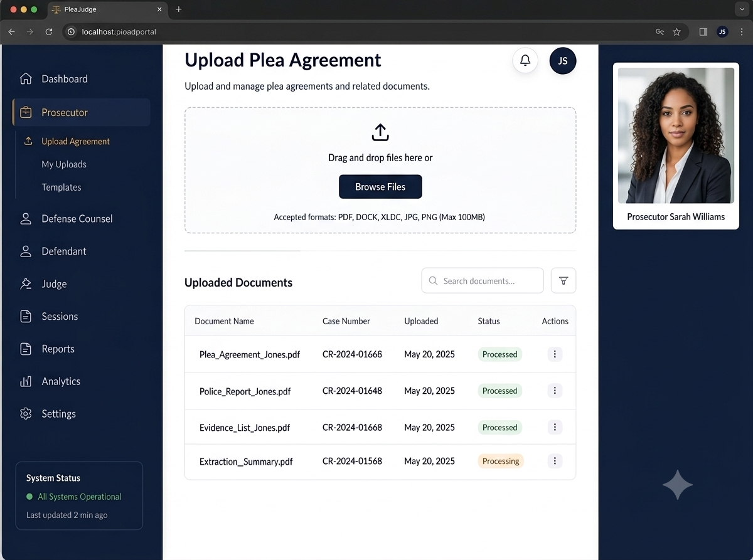Click the browser profile JS badge

(722, 32)
